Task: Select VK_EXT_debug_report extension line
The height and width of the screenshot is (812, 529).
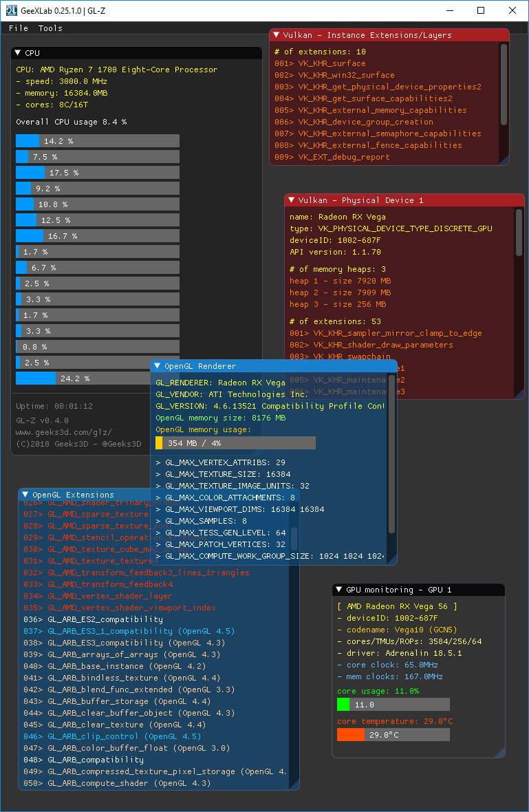Action: click(332, 157)
